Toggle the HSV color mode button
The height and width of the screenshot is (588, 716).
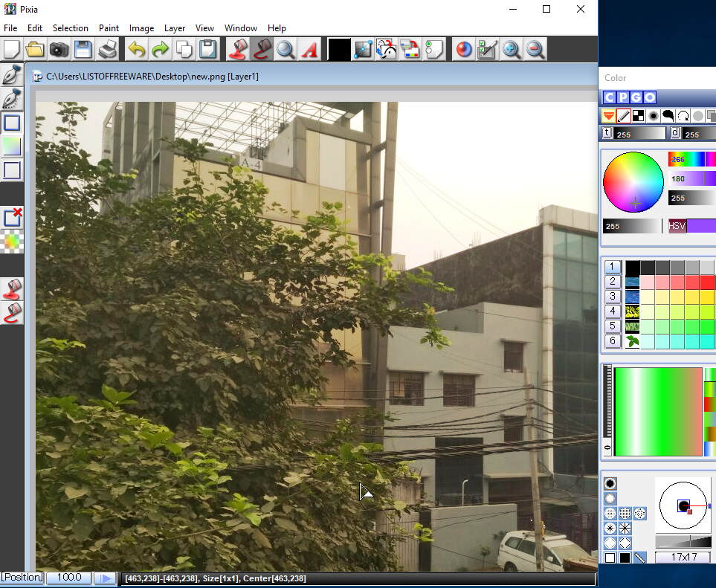(x=677, y=226)
